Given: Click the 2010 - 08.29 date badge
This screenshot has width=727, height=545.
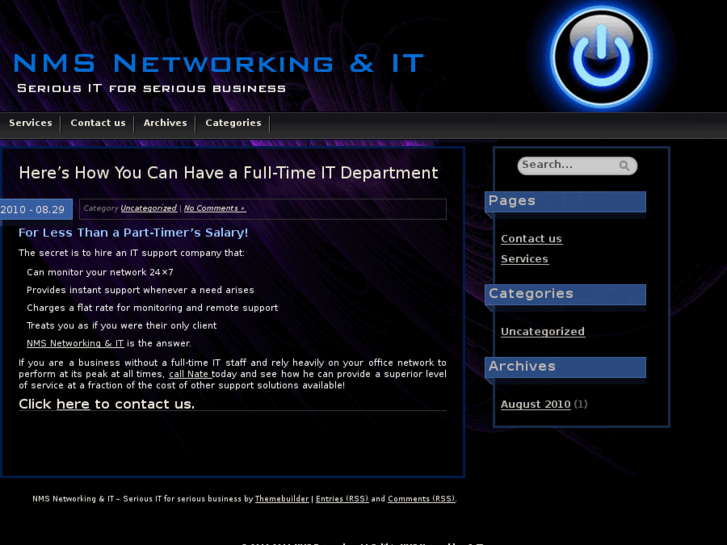Looking at the screenshot, I should [36, 209].
